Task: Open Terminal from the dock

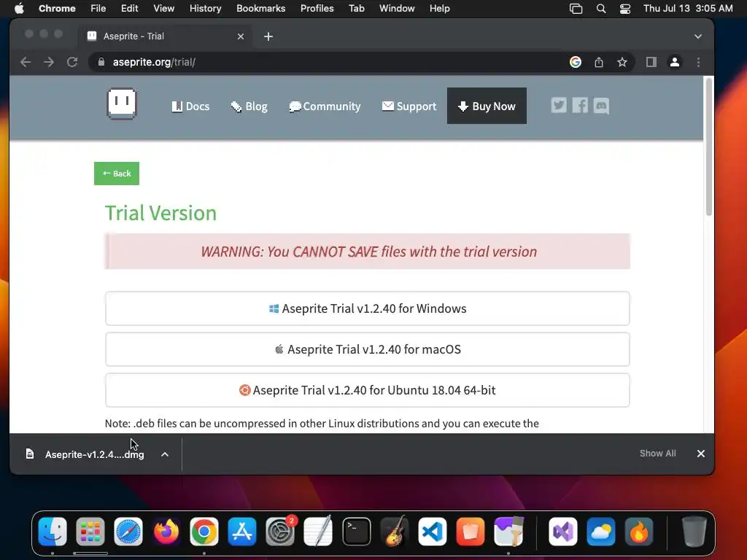Action: (356, 531)
